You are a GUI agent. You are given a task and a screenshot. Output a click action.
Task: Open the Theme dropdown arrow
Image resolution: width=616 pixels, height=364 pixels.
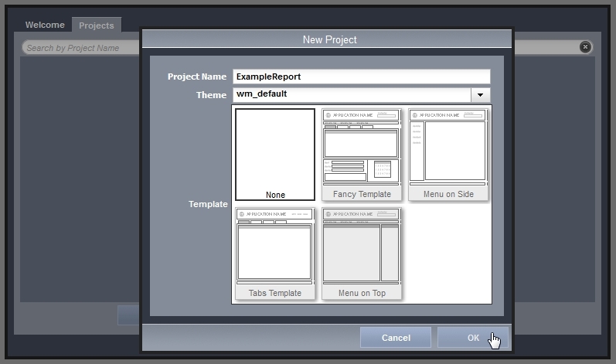[481, 95]
